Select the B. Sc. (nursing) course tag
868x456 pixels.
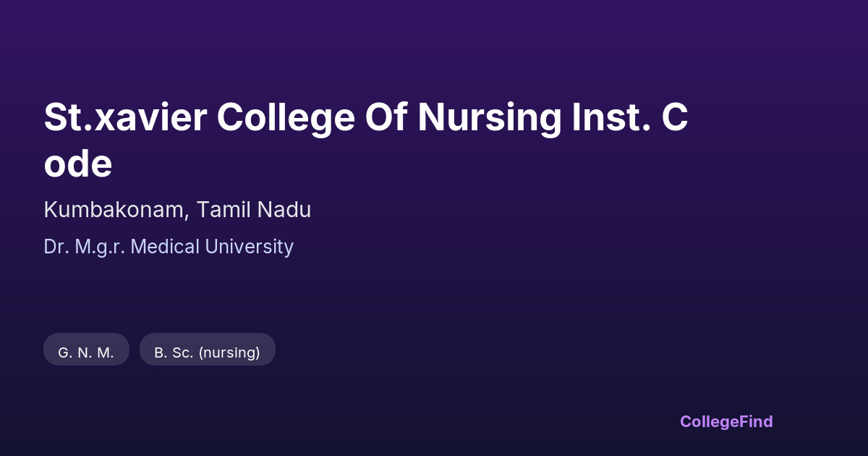point(207,352)
